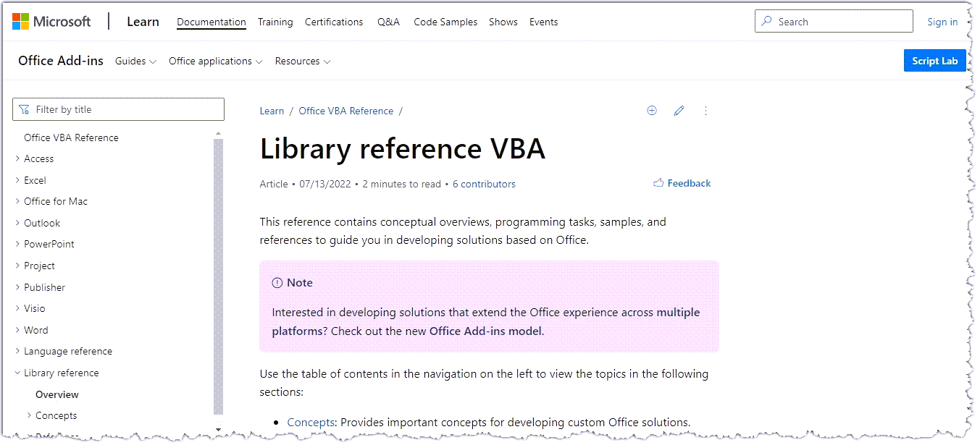Image resolution: width=980 pixels, height=445 pixels.
Task: Click the Note info icon
Action: 277,283
